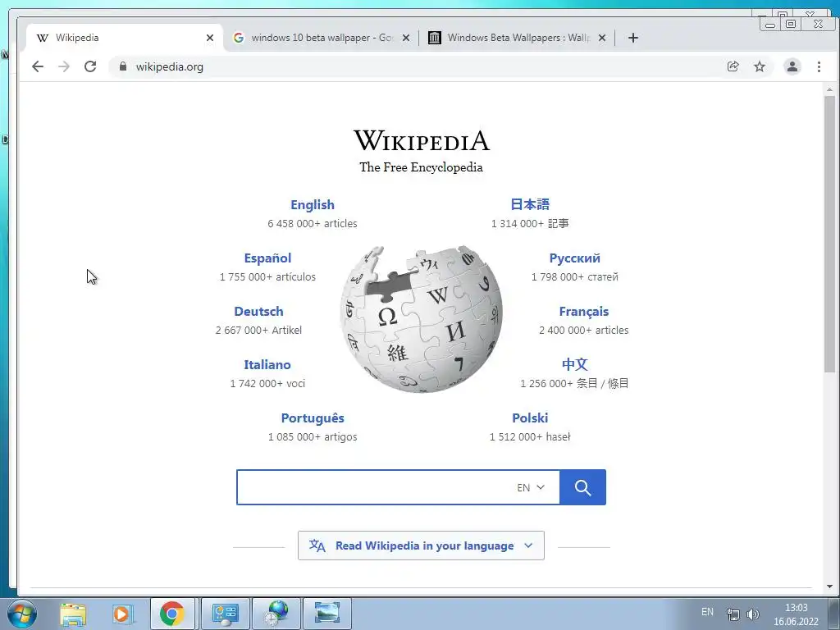Click '1 256 000+ 条目 / 條目' text
This screenshot has width=840, height=630.
[575, 384]
